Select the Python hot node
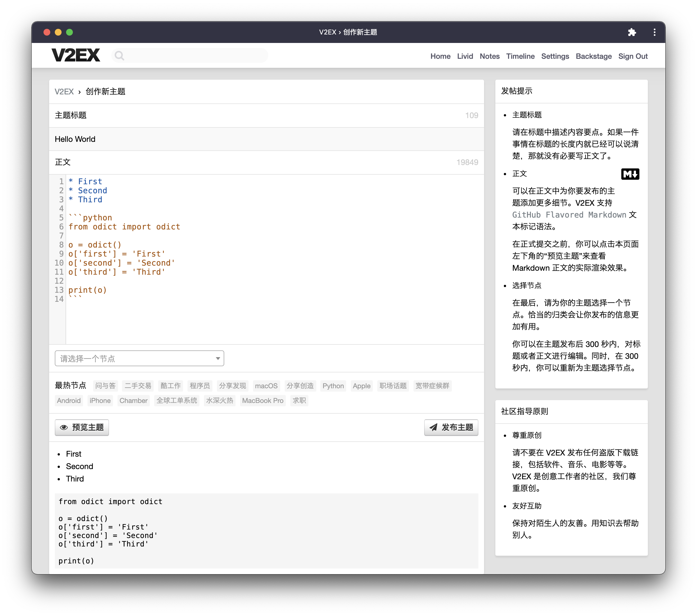The height and width of the screenshot is (616, 697). (x=333, y=386)
